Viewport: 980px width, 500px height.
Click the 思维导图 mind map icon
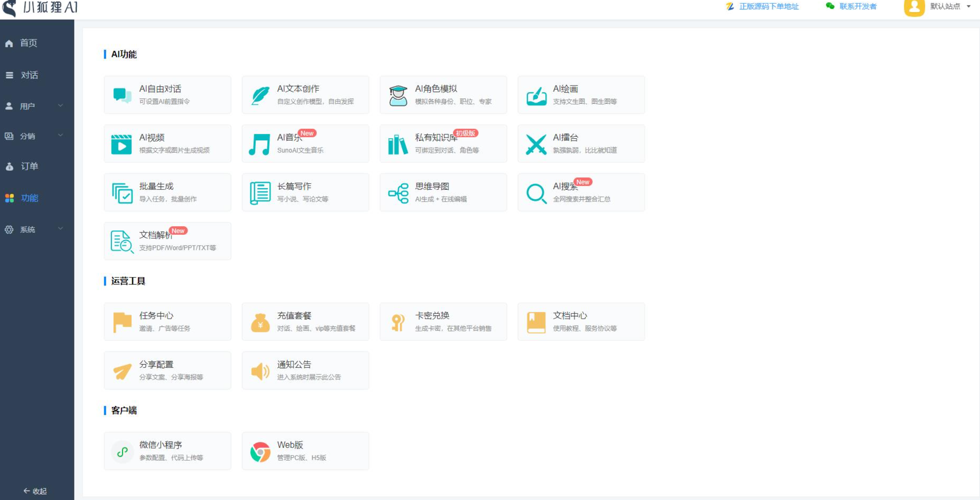398,193
